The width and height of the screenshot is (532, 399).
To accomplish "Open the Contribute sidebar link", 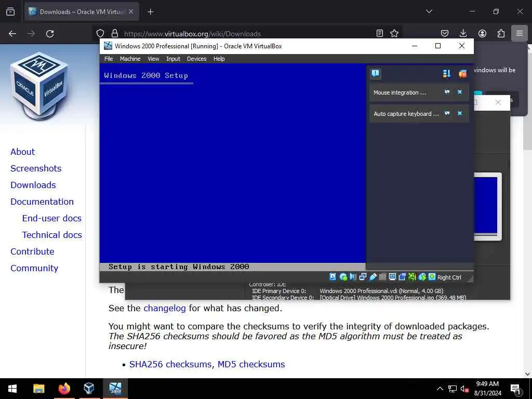I will (32, 251).
